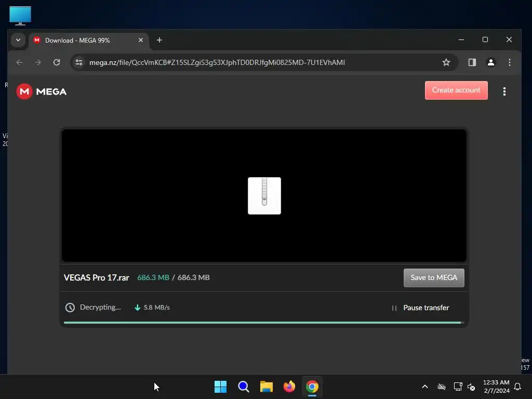Image resolution: width=532 pixels, height=399 pixels.
Task: Open File Explorer from taskbar
Action: pyautogui.click(x=267, y=387)
